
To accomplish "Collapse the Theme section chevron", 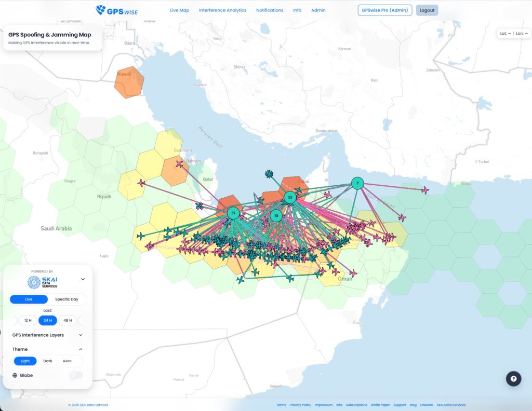I will tap(81, 349).
